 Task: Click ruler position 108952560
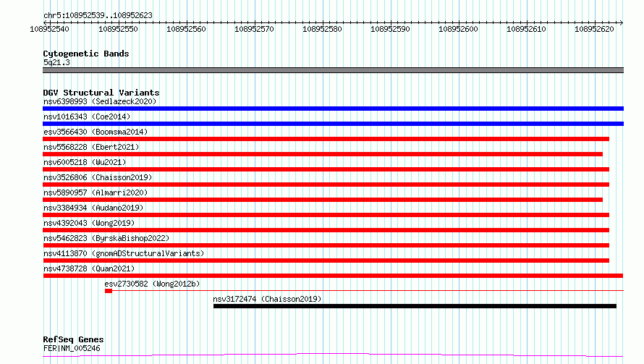(186, 29)
